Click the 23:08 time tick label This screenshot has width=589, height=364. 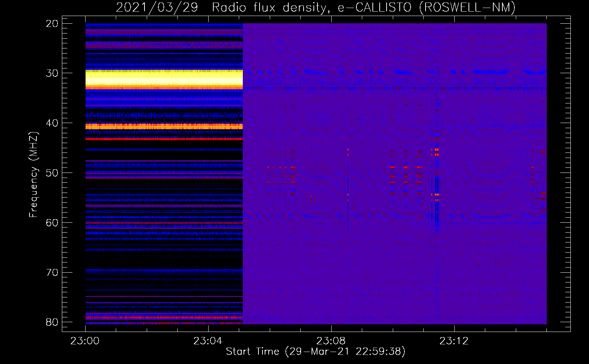point(331,341)
